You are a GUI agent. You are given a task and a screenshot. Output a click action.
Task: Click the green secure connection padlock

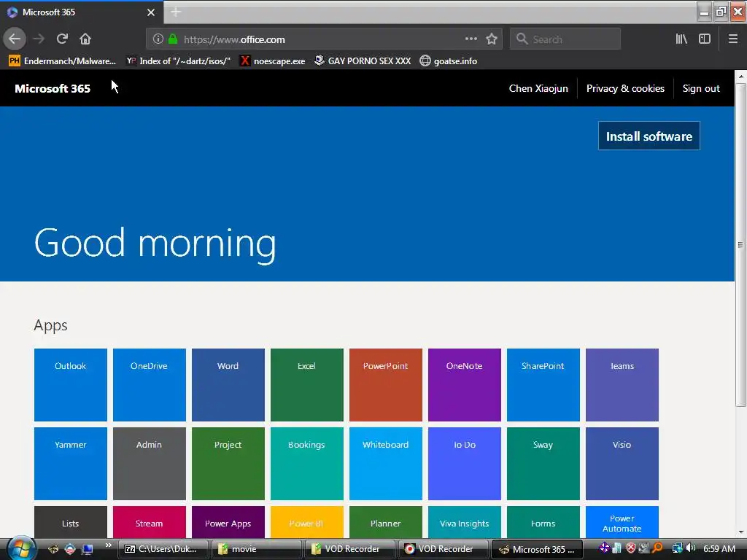click(173, 39)
